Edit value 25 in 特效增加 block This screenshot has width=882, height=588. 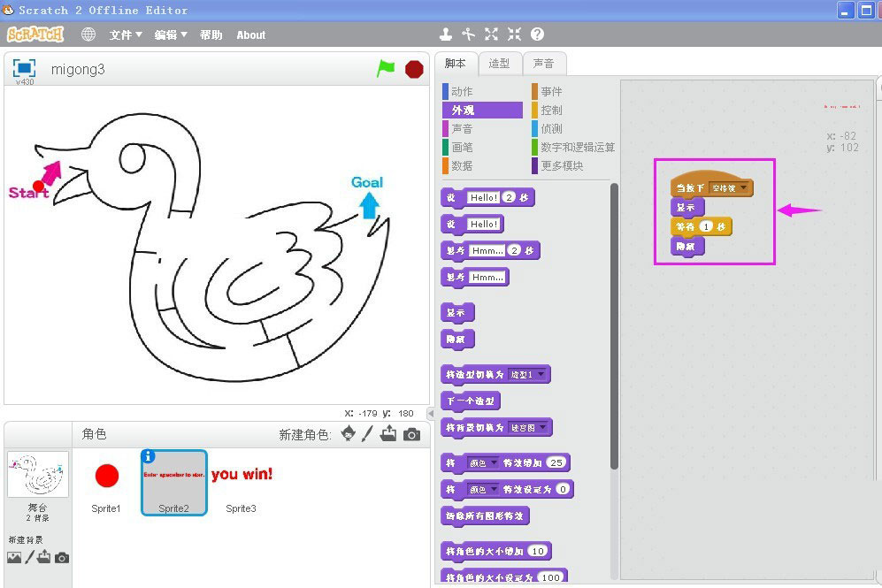pyautogui.click(x=556, y=462)
